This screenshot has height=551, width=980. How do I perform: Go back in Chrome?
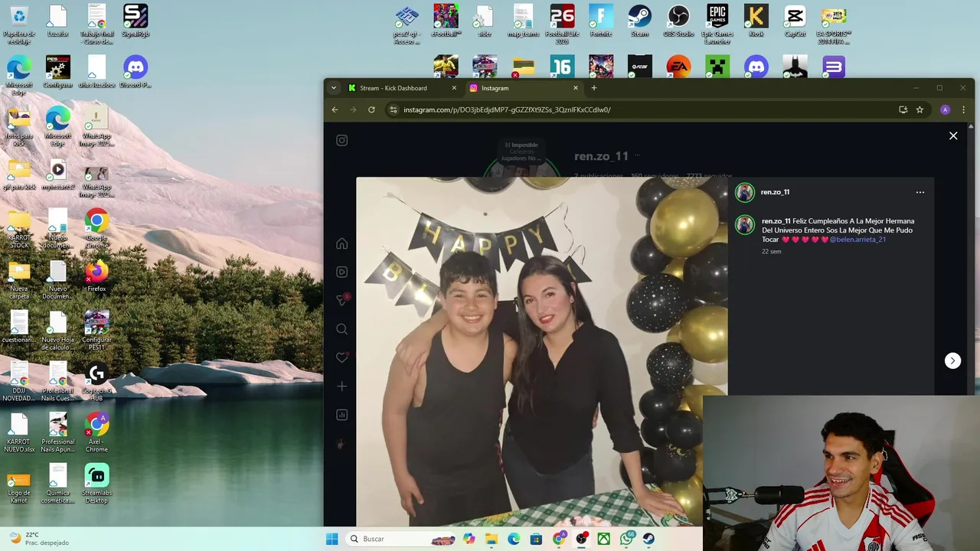[x=335, y=109]
